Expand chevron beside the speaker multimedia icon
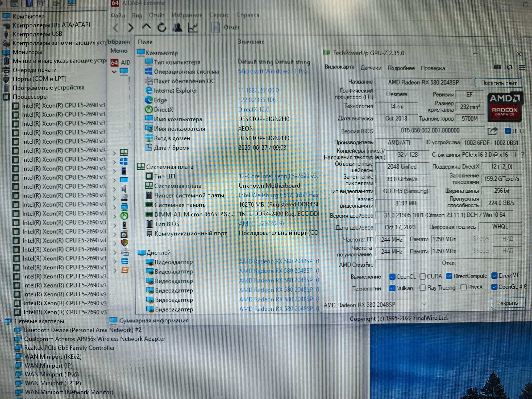Viewport: 532px width, 399px height. [x=115, y=189]
